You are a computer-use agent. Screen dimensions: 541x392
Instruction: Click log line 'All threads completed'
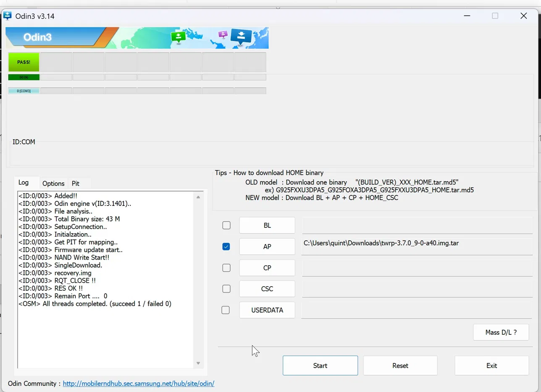coord(95,303)
